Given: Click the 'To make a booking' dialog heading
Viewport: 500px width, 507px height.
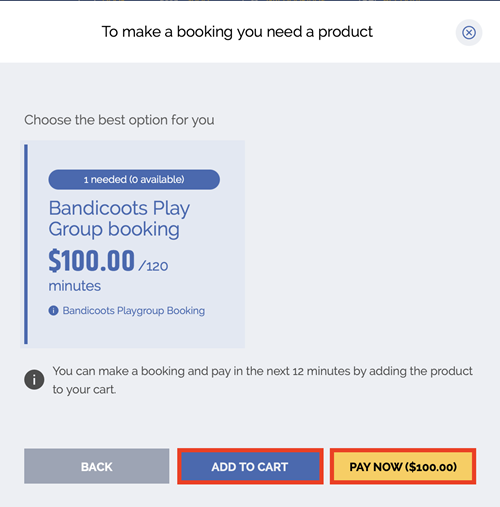Looking at the screenshot, I should tap(237, 32).
